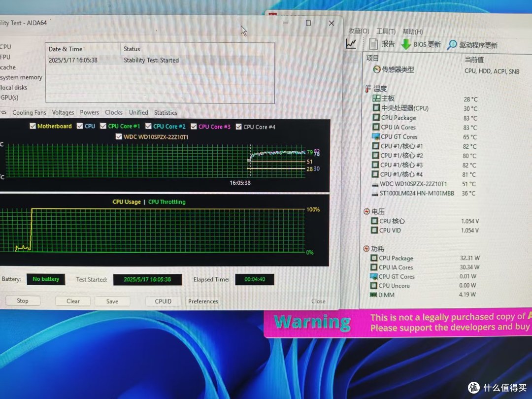The height and width of the screenshot is (399, 532).
Task: Click the CPU #1/核心 #2 icon
Action: click(x=375, y=155)
